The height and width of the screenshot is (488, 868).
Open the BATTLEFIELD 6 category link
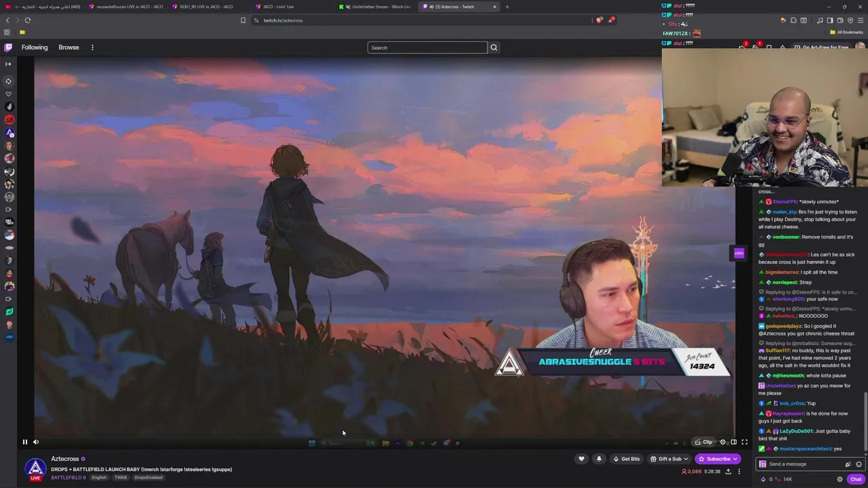[68, 477]
